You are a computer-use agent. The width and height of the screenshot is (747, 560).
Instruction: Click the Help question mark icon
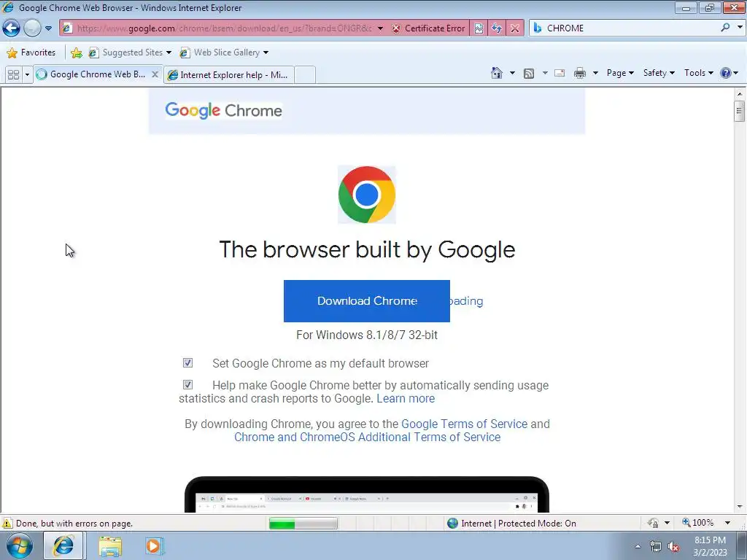(x=726, y=73)
